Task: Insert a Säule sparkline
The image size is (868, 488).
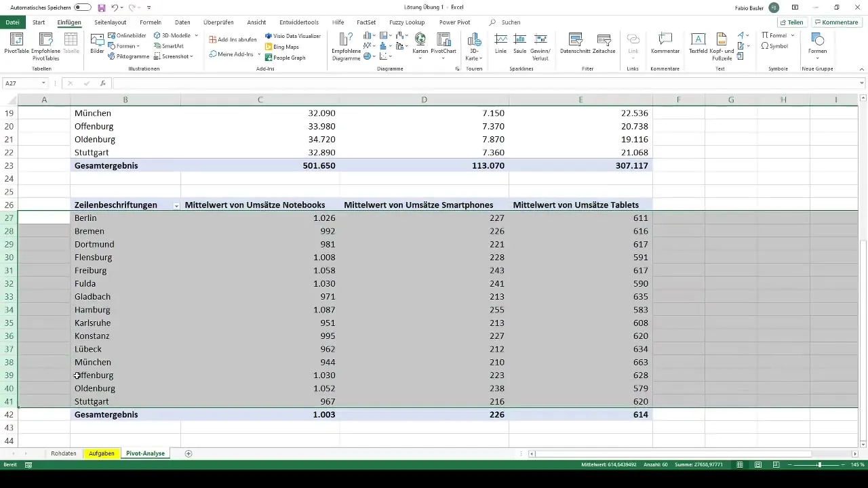Action: click(x=520, y=43)
